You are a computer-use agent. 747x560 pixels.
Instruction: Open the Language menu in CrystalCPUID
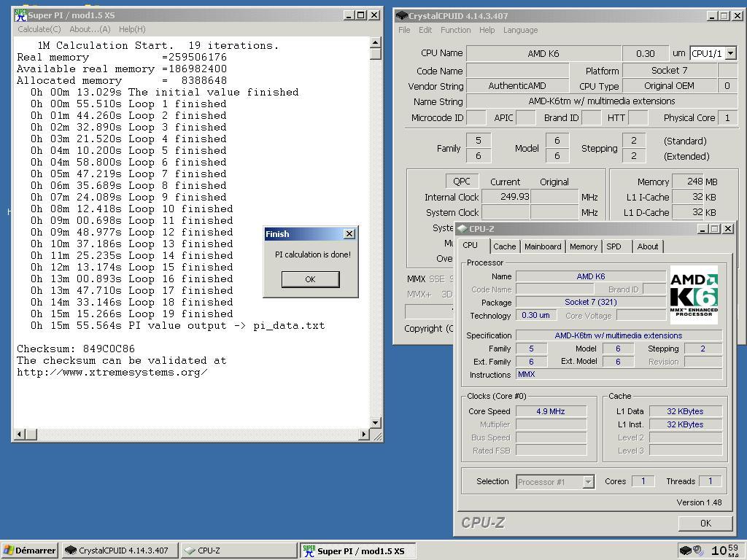(520, 30)
